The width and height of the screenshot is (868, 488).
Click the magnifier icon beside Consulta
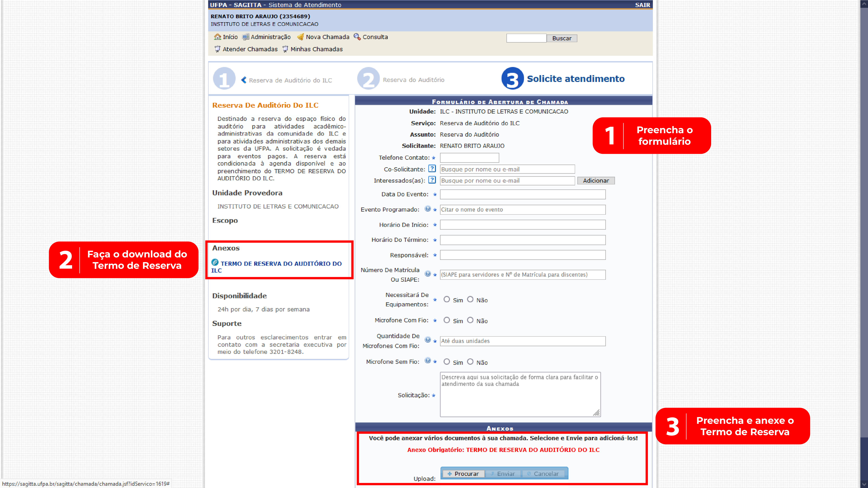pos(357,37)
